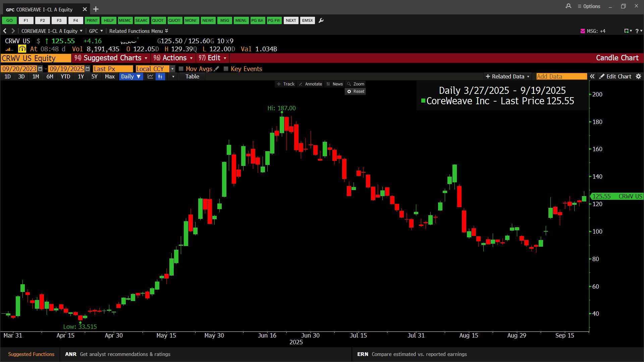This screenshot has width=644, height=362.
Task: Enable the Key Events checkbox
Action: pyautogui.click(x=226, y=69)
